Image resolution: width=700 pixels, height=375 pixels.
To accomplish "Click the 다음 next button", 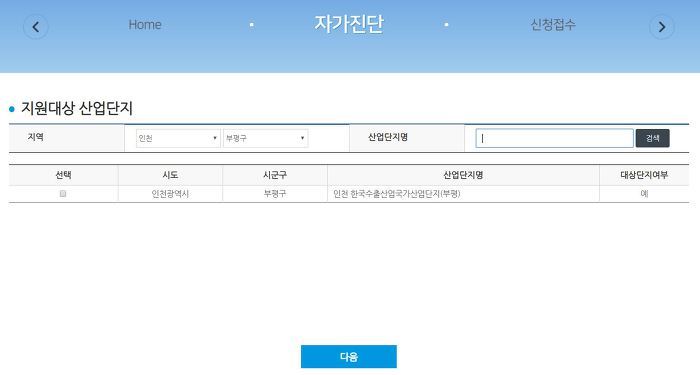I will coord(349,356).
